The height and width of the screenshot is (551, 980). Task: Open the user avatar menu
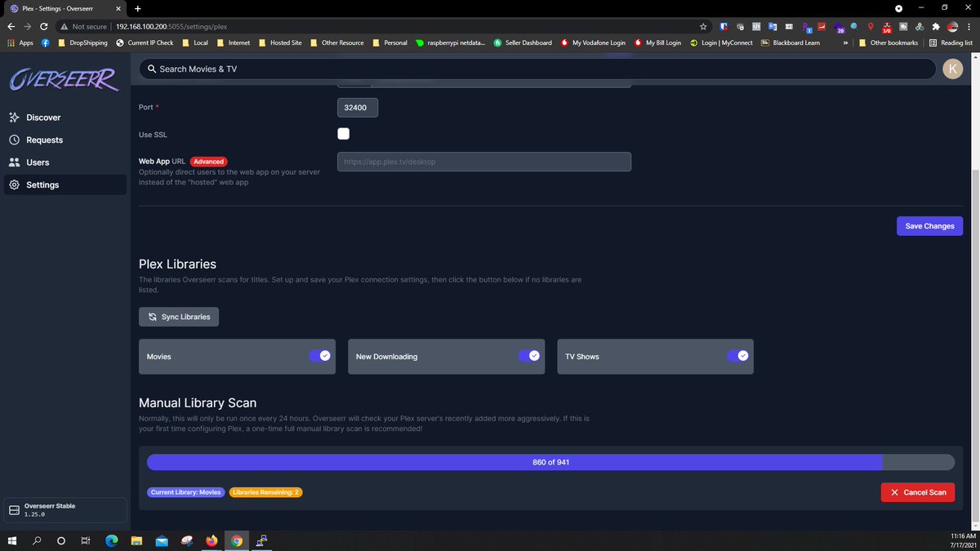pos(952,69)
